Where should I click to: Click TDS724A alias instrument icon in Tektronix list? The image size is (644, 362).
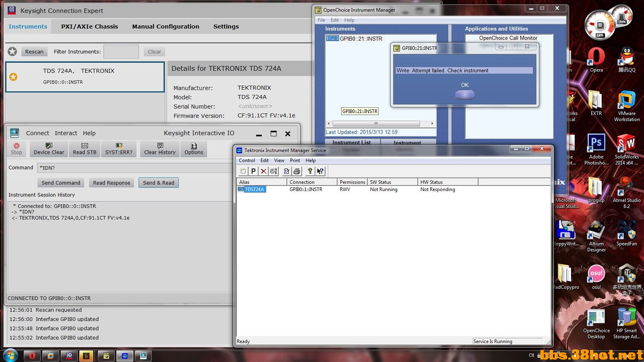tap(241, 189)
